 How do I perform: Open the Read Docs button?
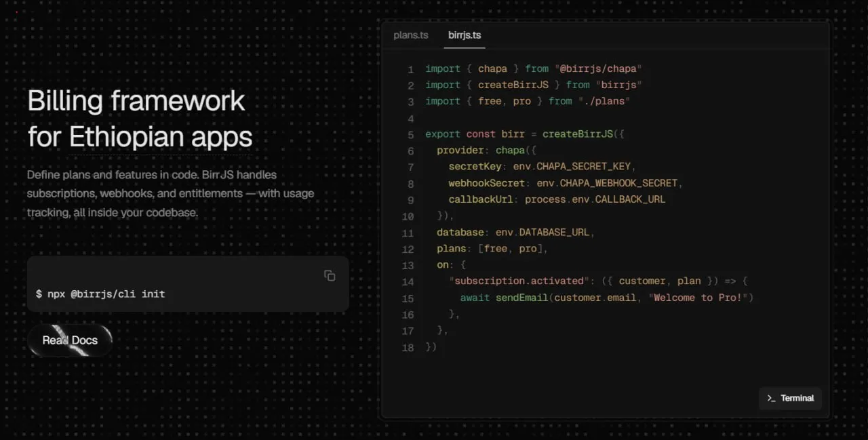70,340
